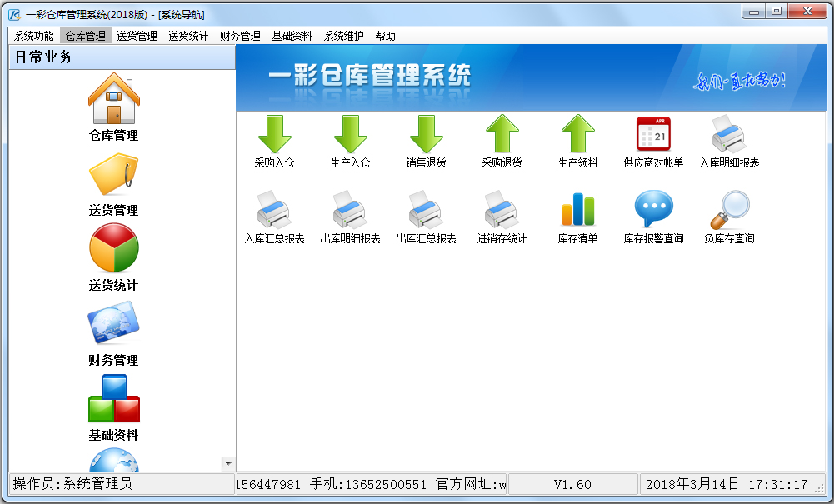The width and height of the screenshot is (834, 504).
Task: Select 财务管理 in the sidebar
Action: click(x=114, y=337)
